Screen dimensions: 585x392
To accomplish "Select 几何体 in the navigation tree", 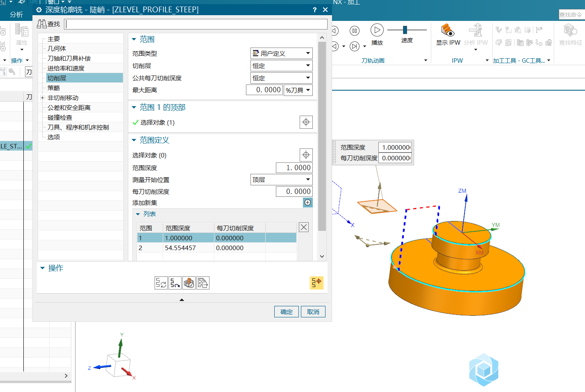I will [x=57, y=49].
